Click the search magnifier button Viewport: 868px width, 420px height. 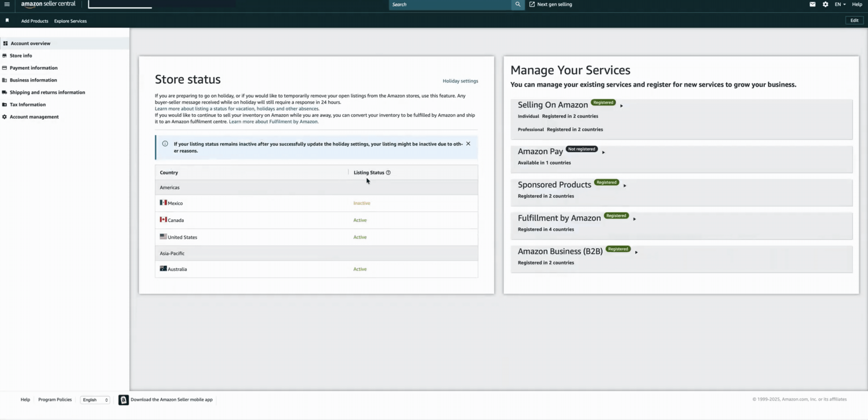[517, 4]
